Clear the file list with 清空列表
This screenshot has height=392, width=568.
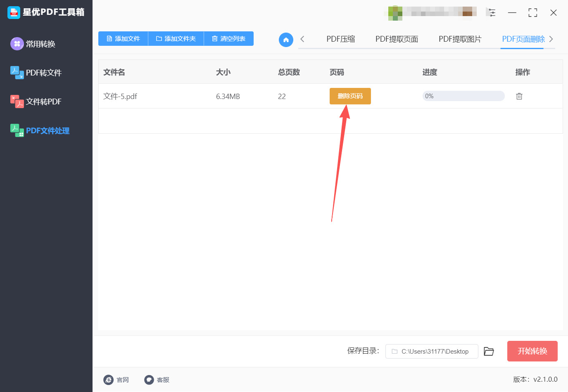(x=229, y=39)
